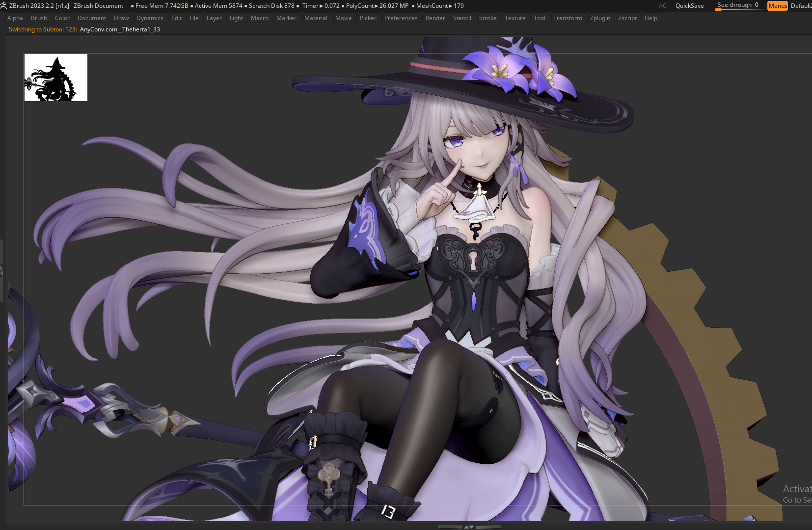Toggle the Menus button
The image size is (812, 530).
coord(778,6)
